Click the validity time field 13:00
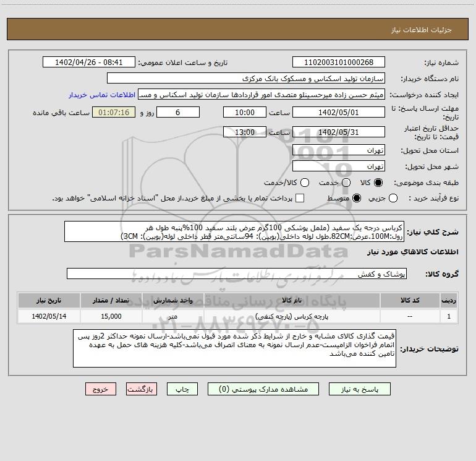Screen dimensions: 476x461 (245, 132)
